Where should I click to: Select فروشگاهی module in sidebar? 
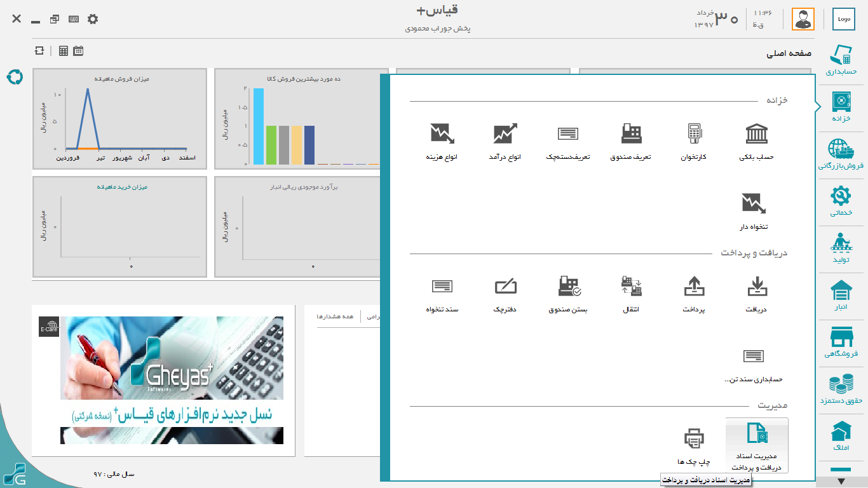tap(842, 343)
